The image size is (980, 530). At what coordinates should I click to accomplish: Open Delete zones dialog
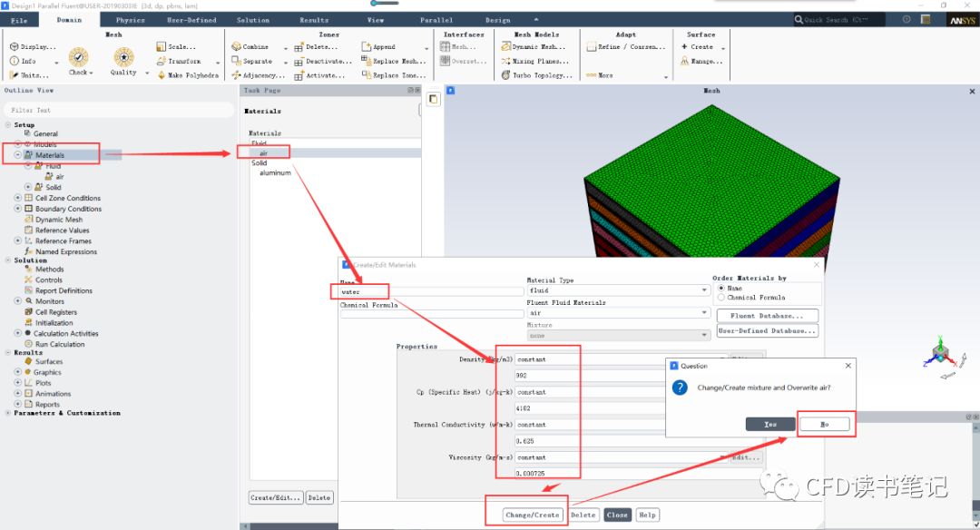317,47
